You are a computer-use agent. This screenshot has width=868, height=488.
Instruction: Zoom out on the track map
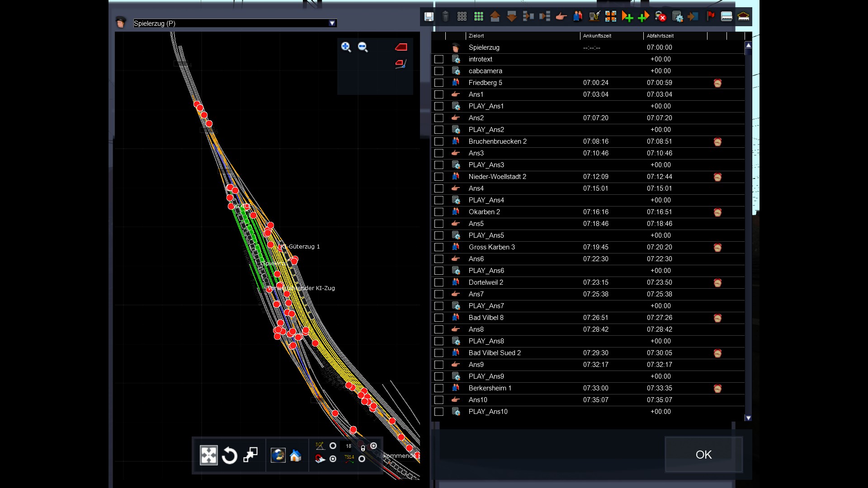[x=363, y=47]
